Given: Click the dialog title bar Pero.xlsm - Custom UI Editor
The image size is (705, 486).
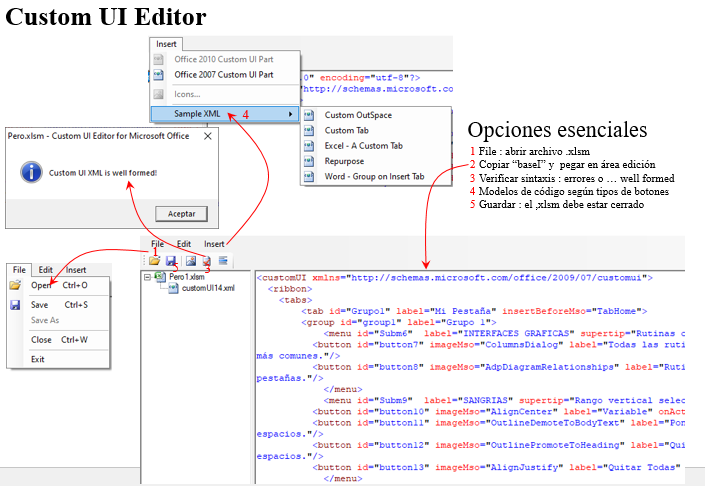Looking at the screenshot, I should [98, 136].
